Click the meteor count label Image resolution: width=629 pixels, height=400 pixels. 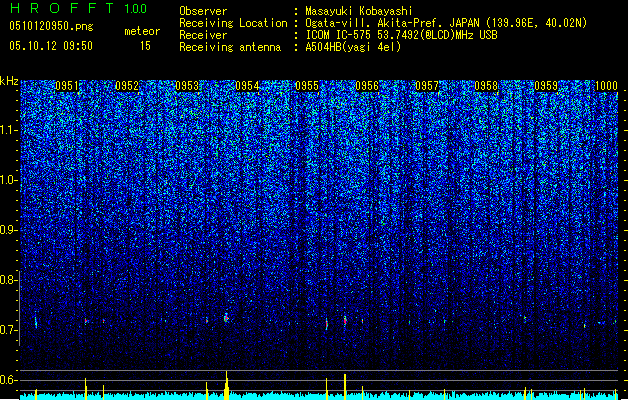pos(142,31)
